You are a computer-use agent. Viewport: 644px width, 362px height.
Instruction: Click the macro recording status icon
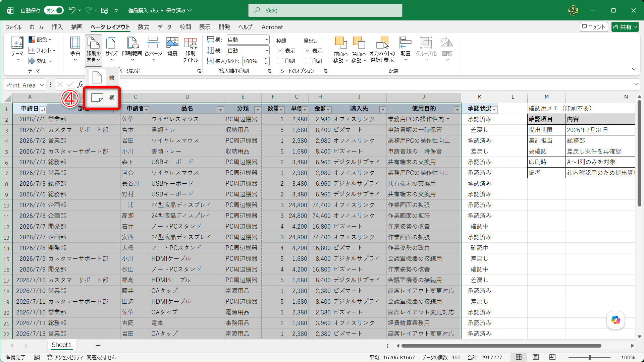tap(37, 358)
